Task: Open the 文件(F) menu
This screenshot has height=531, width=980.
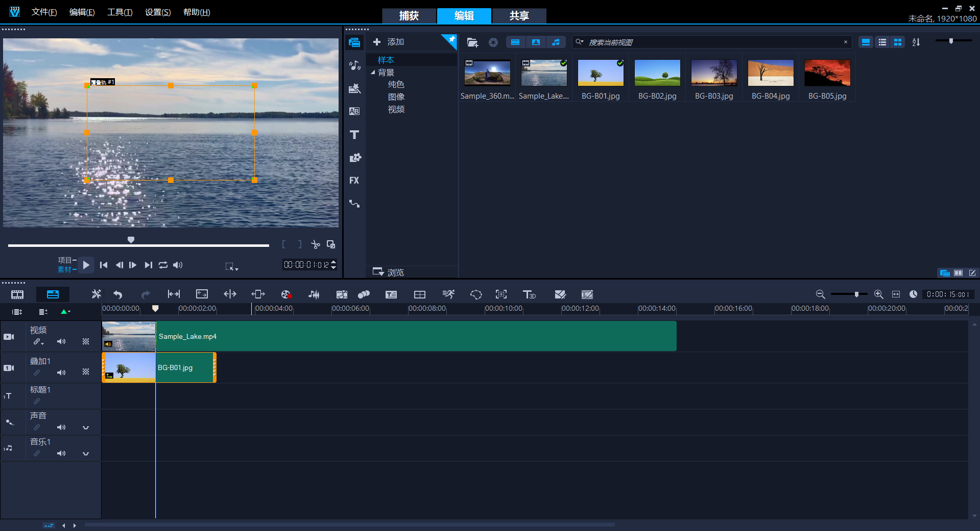Action: coord(44,12)
